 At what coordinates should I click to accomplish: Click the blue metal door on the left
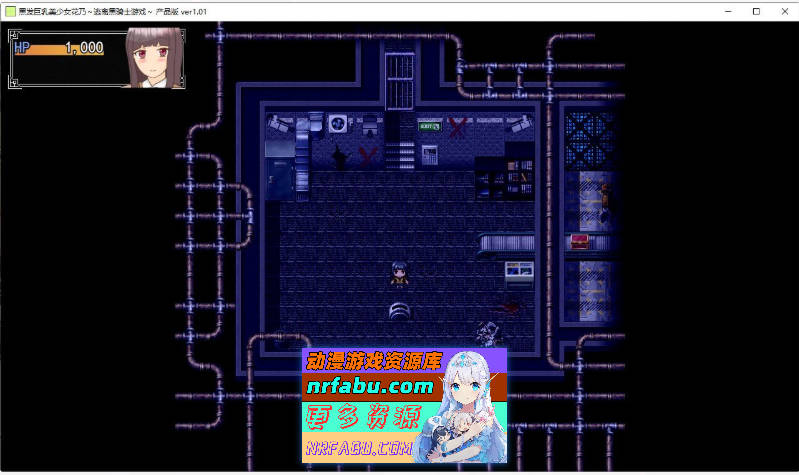pyautogui.click(x=281, y=178)
